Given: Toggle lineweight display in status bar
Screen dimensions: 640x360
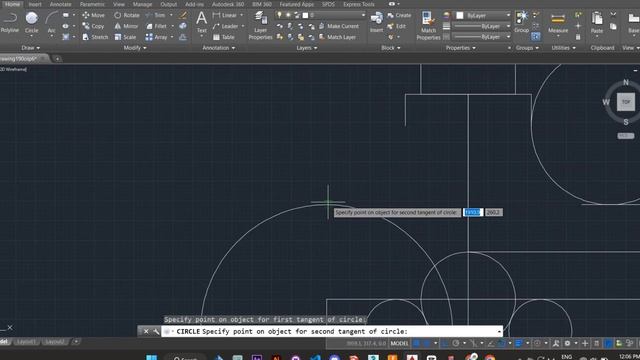Looking at the screenshot, I should pos(519,343).
